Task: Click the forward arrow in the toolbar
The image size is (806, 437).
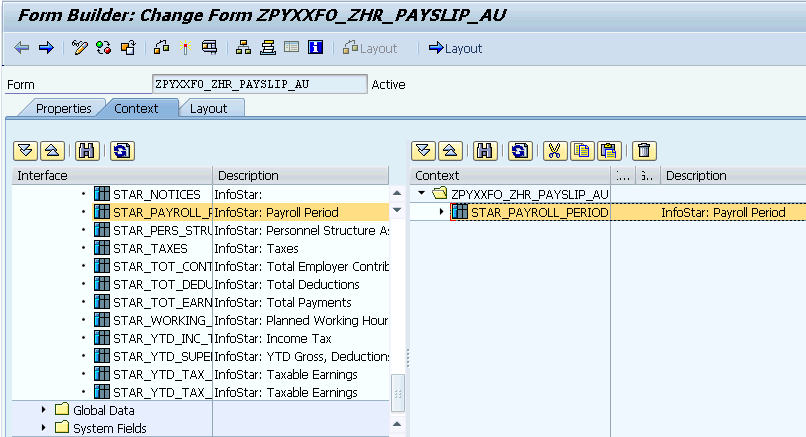Action: click(x=45, y=48)
